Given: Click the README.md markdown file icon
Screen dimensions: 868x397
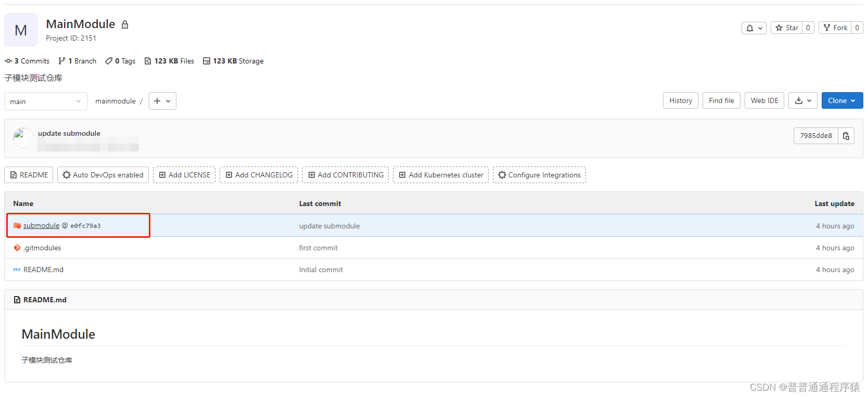Looking at the screenshot, I should pos(17,270).
